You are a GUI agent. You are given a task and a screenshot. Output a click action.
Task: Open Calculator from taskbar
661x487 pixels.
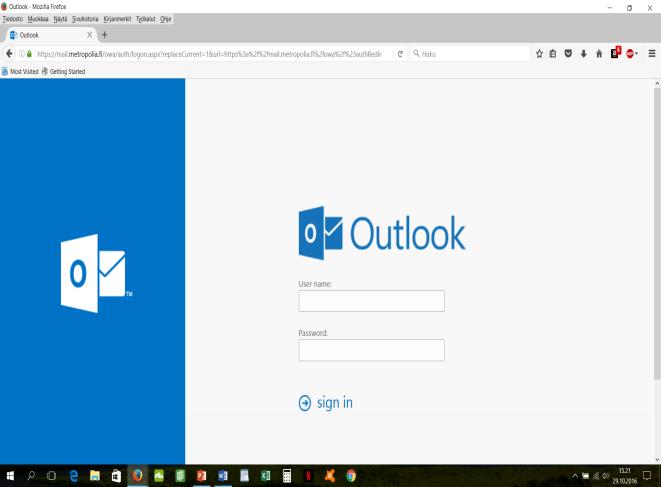287,476
